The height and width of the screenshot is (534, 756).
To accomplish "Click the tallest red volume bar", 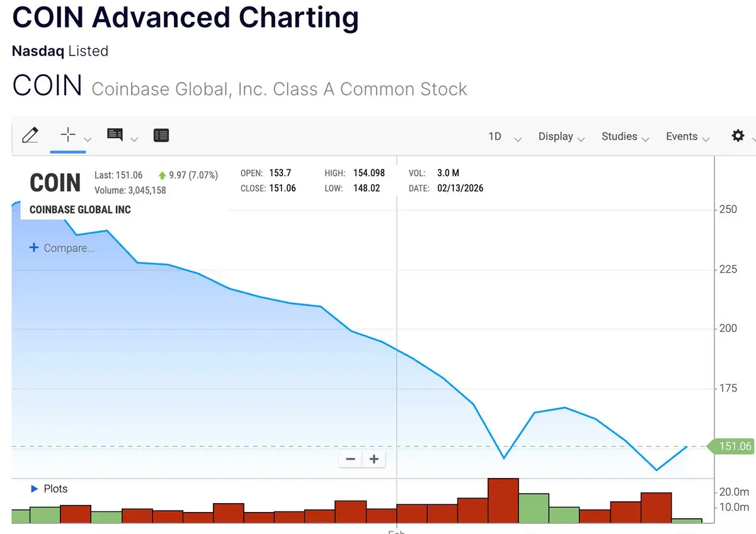I will pos(503,501).
